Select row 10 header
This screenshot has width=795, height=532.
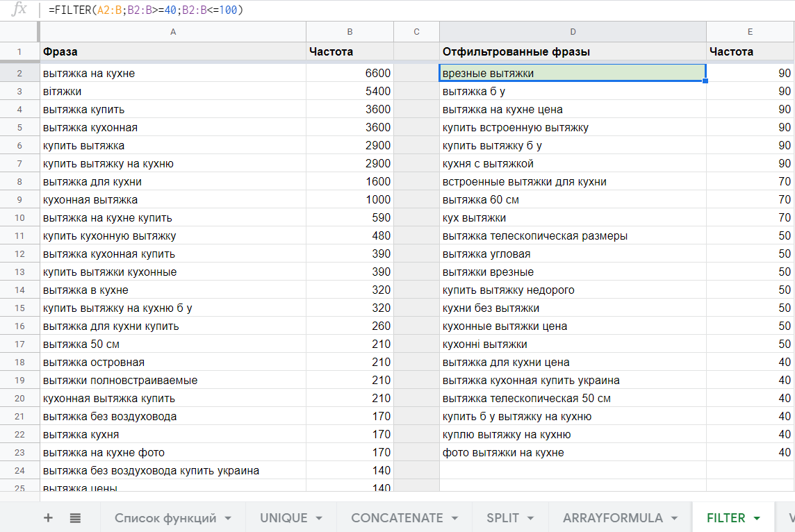coord(19,218)
